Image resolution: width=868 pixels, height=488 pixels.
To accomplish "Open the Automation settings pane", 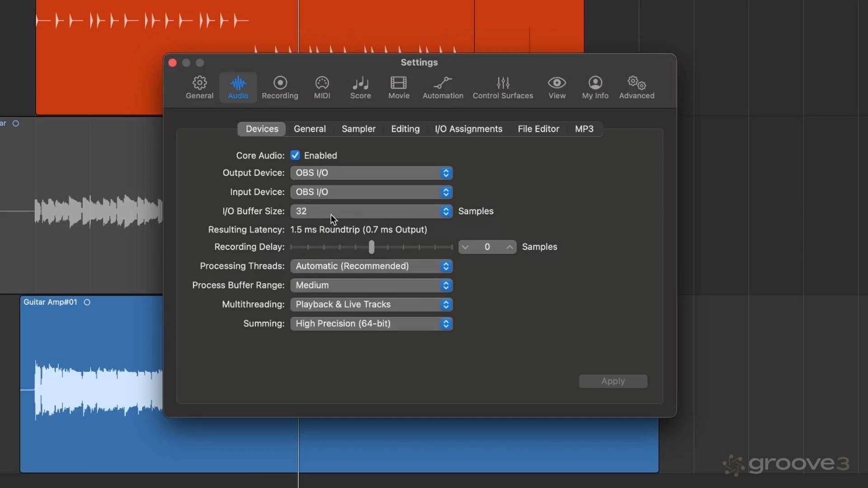I will 443,87.
